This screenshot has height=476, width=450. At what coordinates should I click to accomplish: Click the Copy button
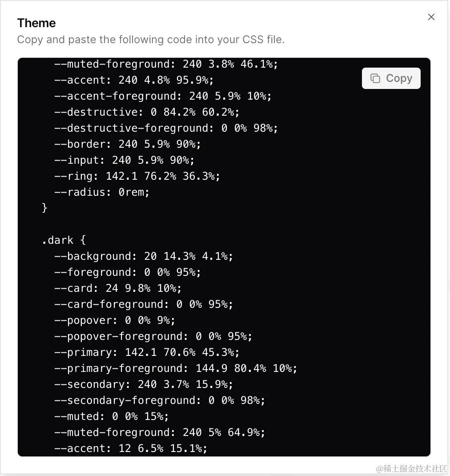pos(391,78)
